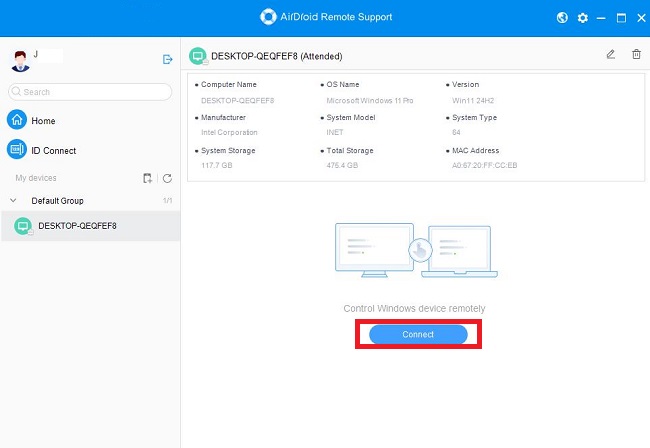Delete the device using the trash icon
650x448 pixels.
pos(636,54)
